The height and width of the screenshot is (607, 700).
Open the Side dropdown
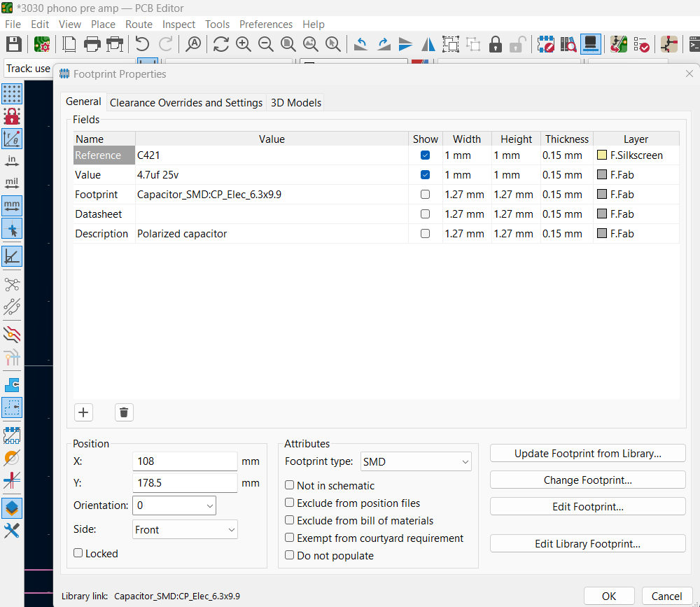185,530
